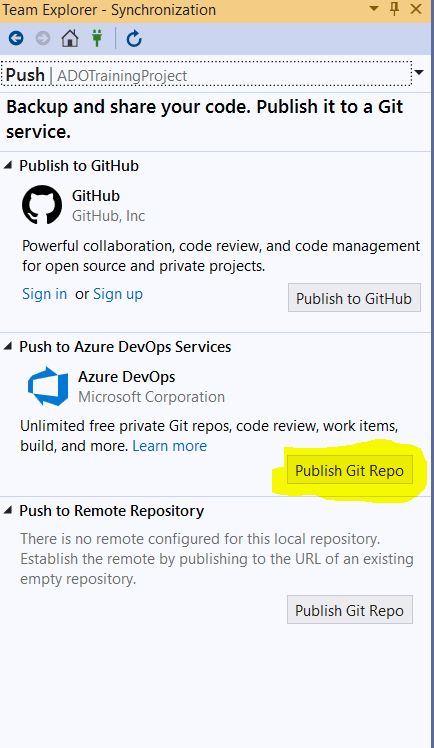434x748 pixels.
Task: Open Azure DevOps Learn more link
Action: tap(170, 446)
